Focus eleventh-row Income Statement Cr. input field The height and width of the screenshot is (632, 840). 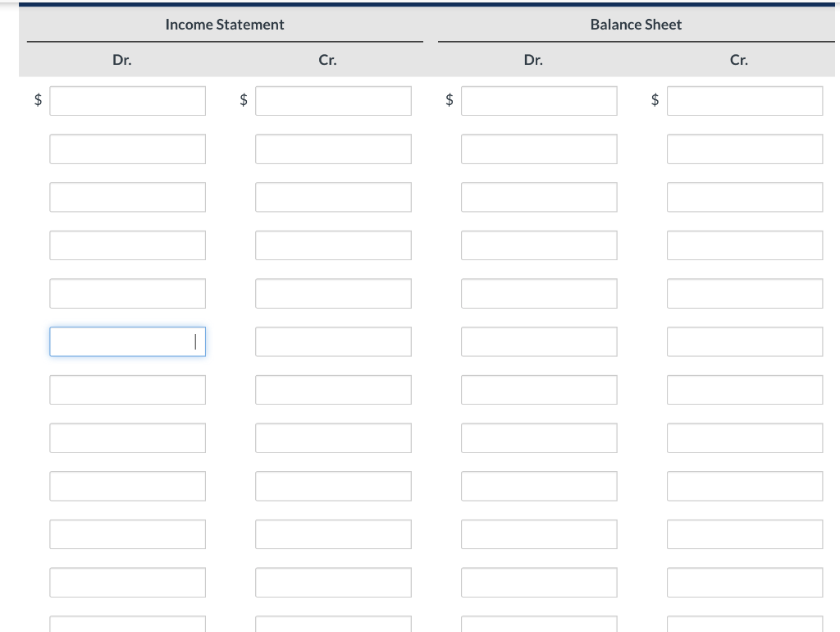(x=333, y=582)
